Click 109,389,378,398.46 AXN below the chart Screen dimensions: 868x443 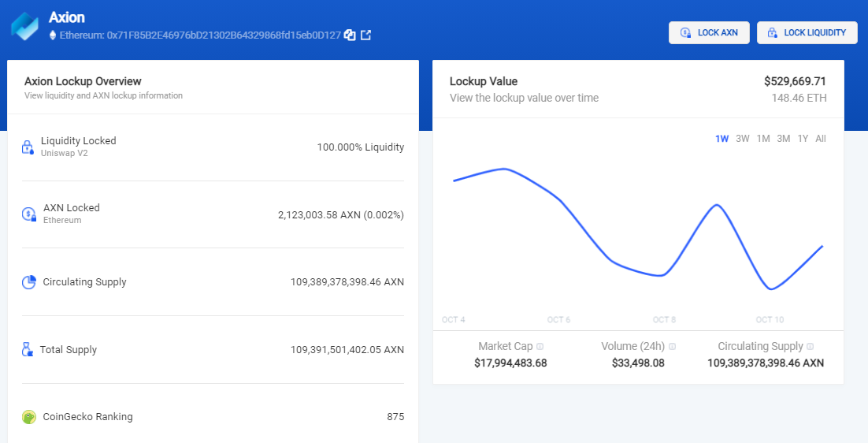coord(766,363)
